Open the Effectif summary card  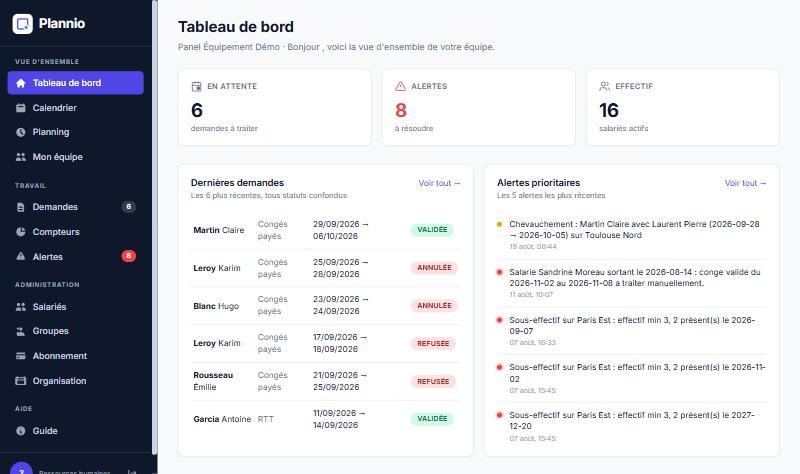[683, 108]
